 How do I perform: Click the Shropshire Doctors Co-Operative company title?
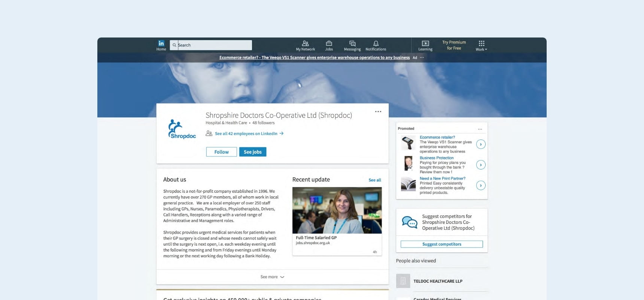click(279, 115)
